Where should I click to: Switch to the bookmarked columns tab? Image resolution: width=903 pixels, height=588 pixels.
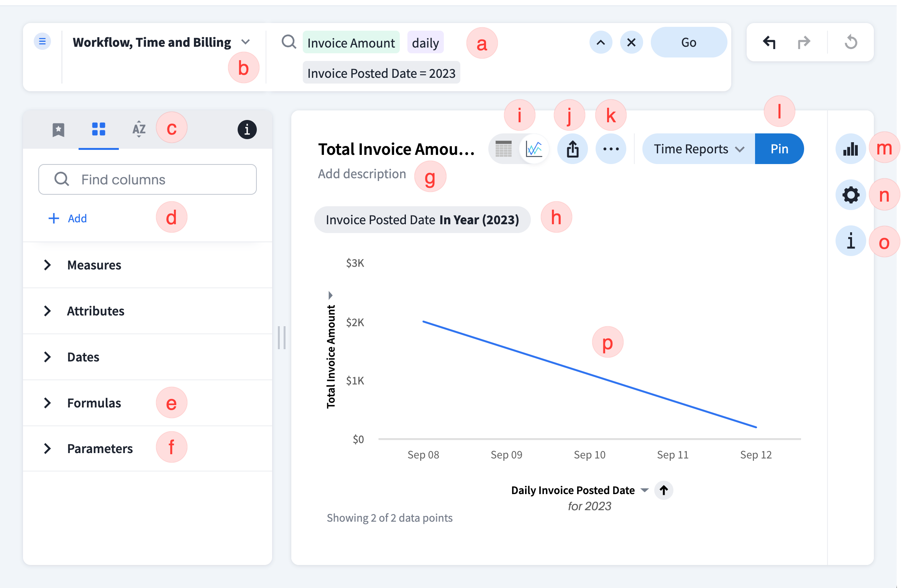tap(58, 130)
